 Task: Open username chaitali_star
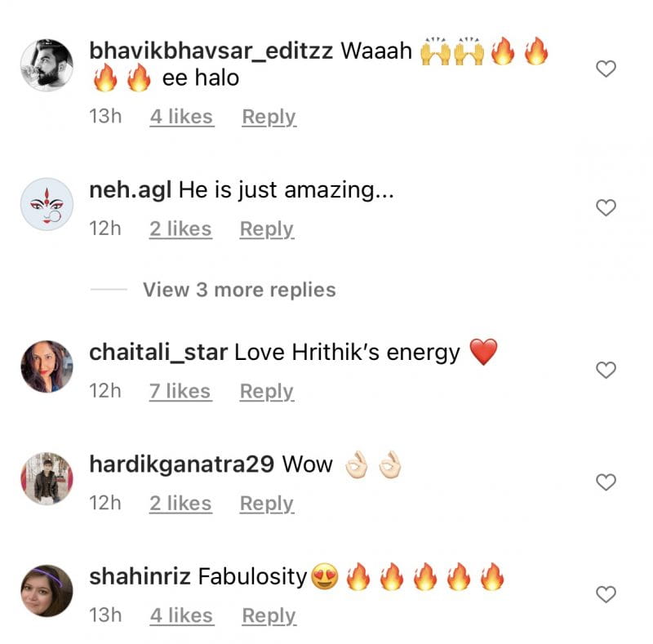158,353
